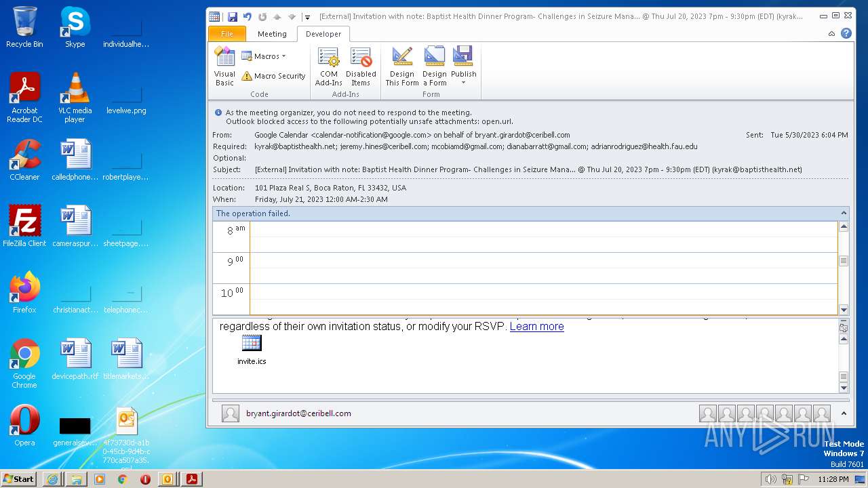Click bryant.girardot@ceribell.com in the people pane

click(298, 413)
